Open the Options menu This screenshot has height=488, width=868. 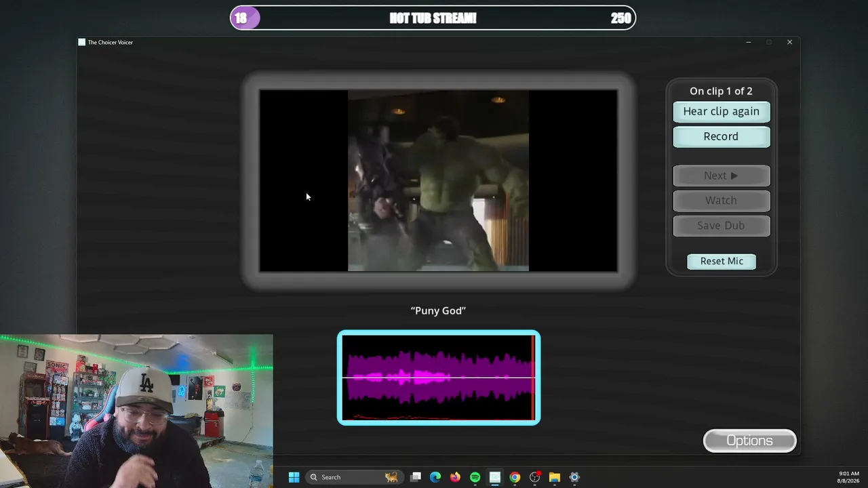click(749, 441)
